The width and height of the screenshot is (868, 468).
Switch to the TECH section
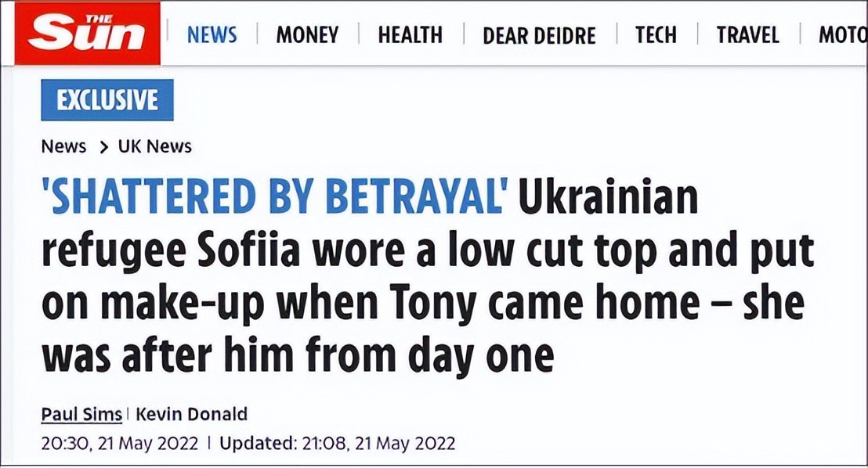(656, 34)
